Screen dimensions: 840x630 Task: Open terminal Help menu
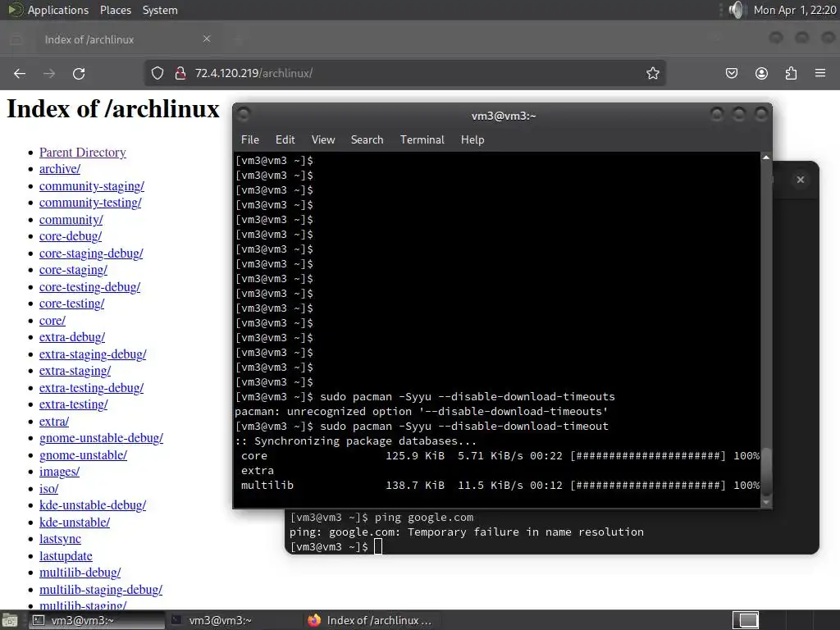click(472, 139)
